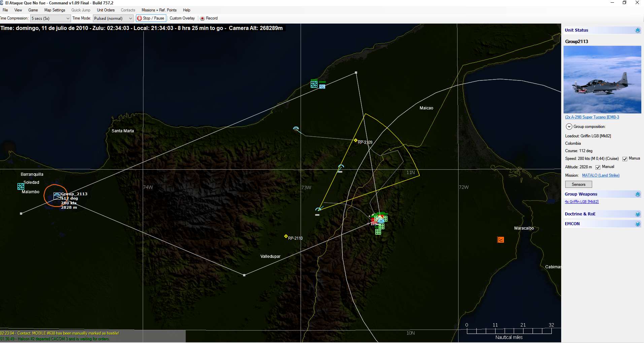Click the Maicao city label

[x=426, y=108]
